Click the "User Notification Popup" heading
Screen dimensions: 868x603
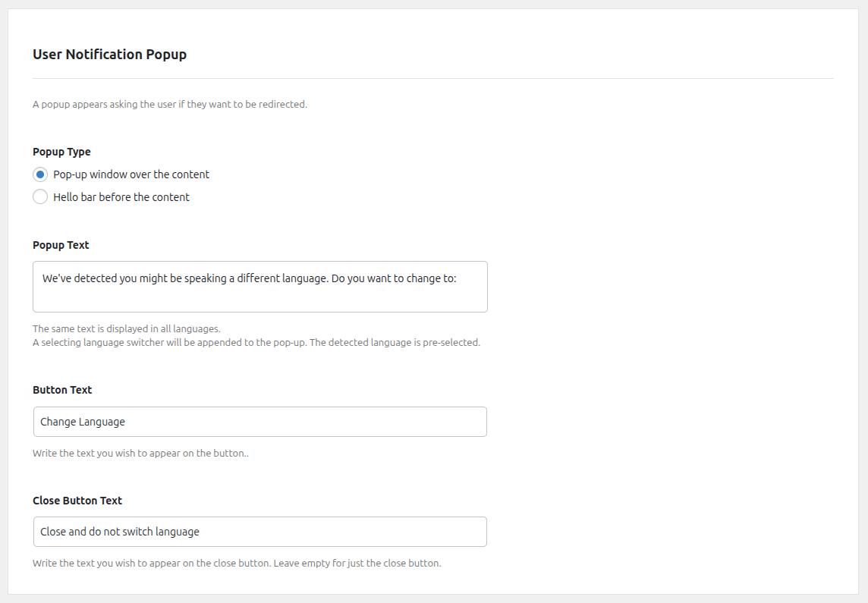pyautogui.click(x=109, y=54)
